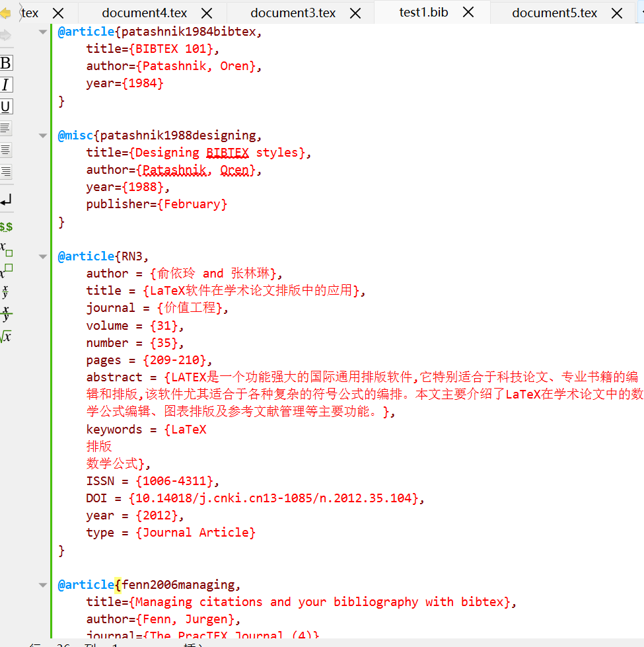Click the citation key patashnik1984bibtex

tap(188, 32)
